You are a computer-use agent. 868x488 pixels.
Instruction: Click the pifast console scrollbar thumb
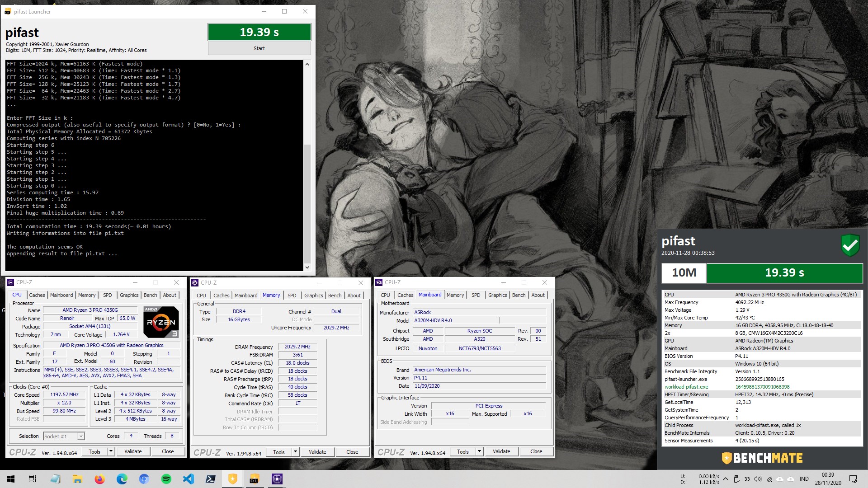click(307, 203)
